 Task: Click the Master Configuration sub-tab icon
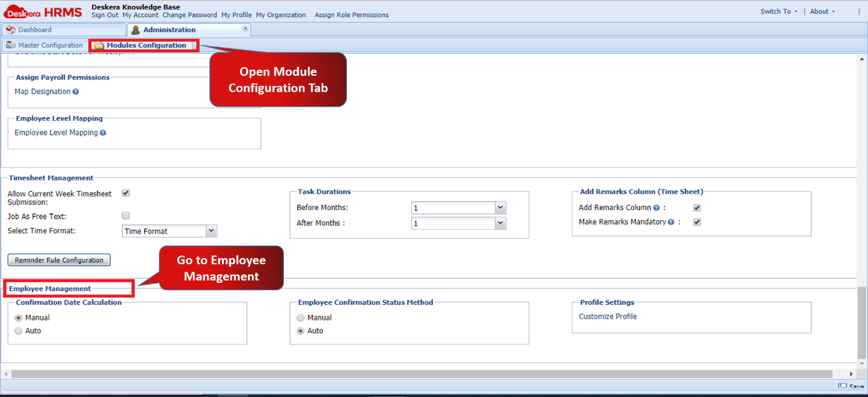click(10, 45)
